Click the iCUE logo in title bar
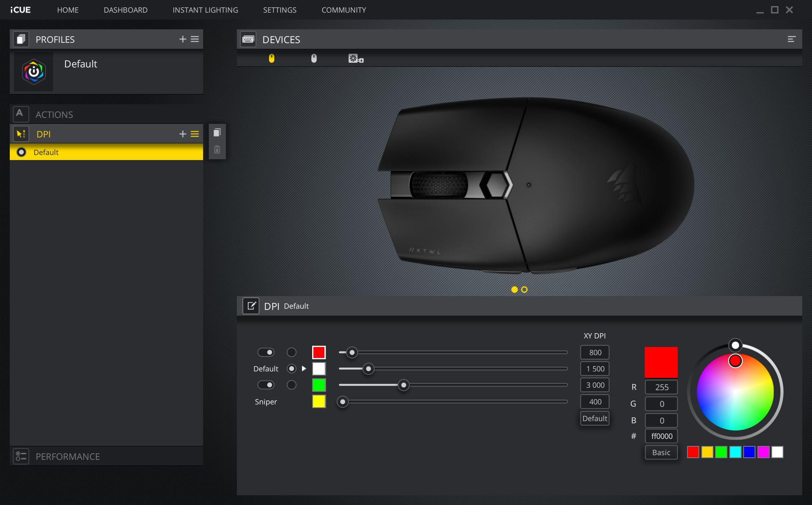 point(20,10)
